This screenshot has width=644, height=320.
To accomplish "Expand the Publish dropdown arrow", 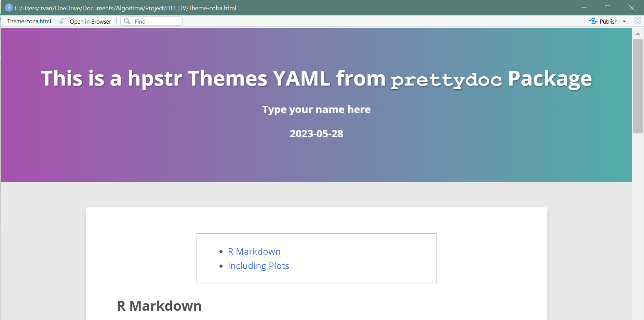I will pyautogui.click(x=624, y=21).
